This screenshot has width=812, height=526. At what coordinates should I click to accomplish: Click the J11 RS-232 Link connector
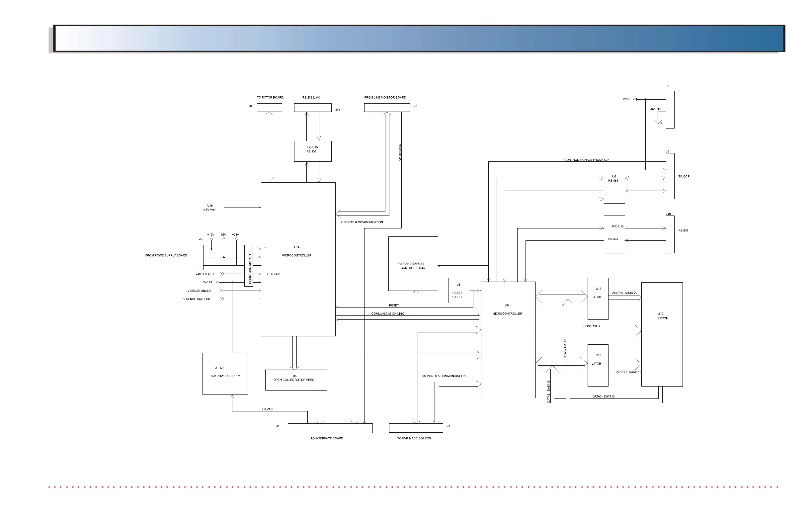click(x=312, y=108)
